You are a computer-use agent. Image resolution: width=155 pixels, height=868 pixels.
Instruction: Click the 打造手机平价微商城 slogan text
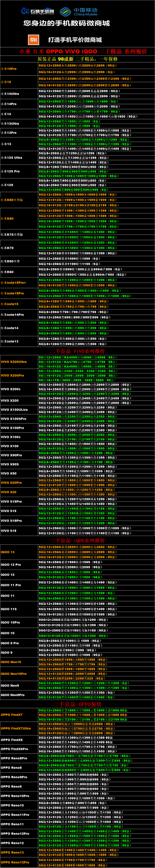75,40
